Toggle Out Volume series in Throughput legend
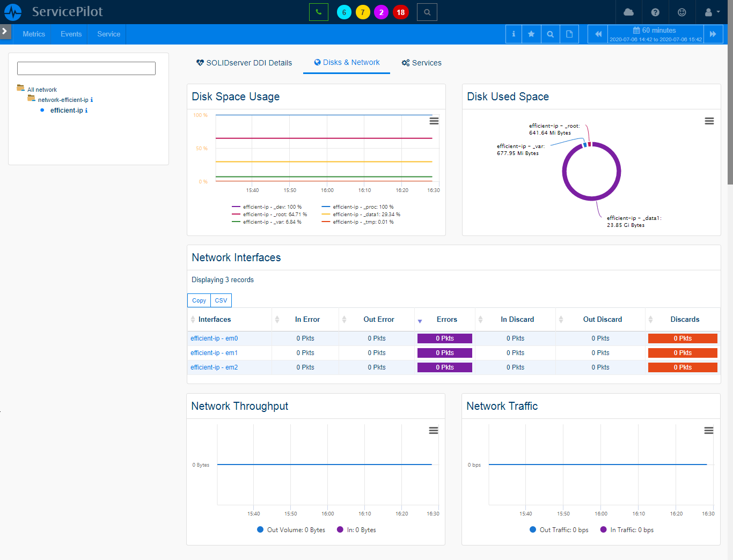The width and height of the screenshot is (733, 560). click(291, 530)
